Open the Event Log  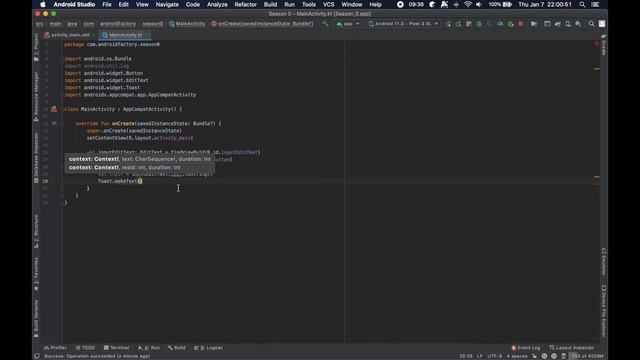(526, 348)
